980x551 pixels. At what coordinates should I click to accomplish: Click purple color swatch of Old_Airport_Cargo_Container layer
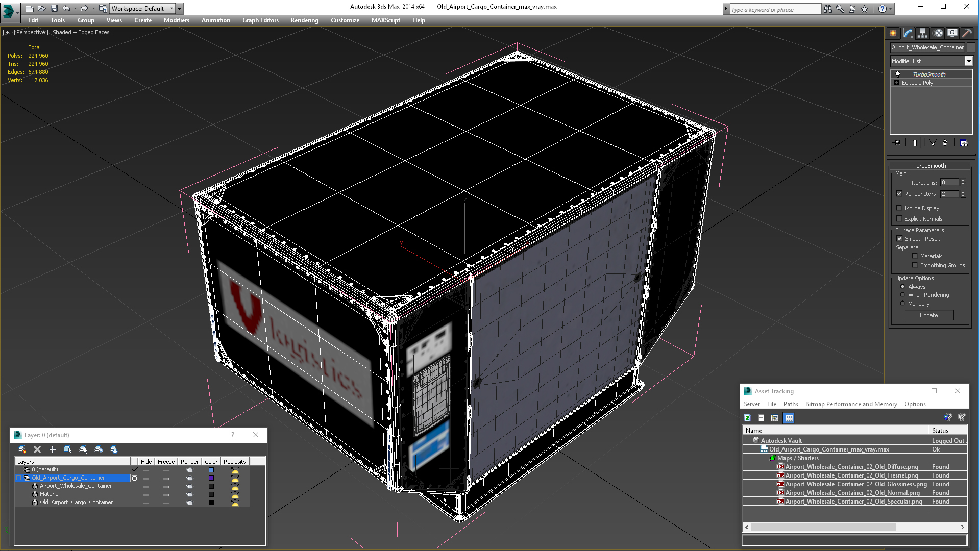click(211, 478)
